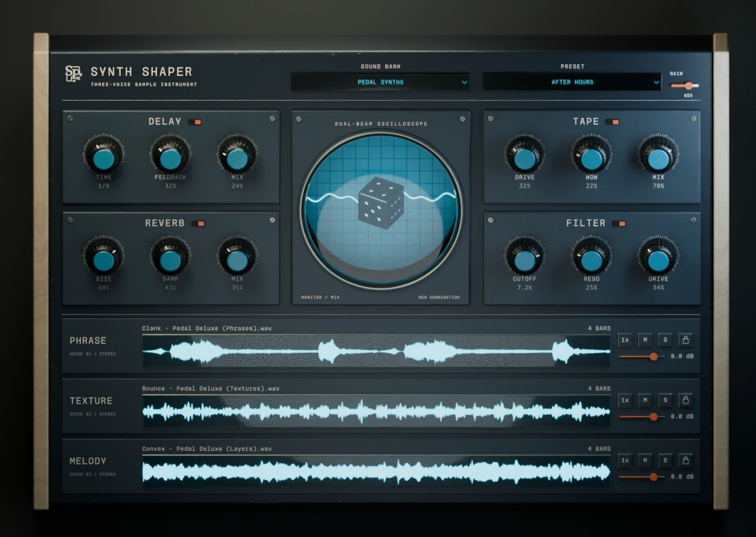Toggle the Reverb effect on/off switch
This screenshot has width=756, height=537.
pos(198,224)
